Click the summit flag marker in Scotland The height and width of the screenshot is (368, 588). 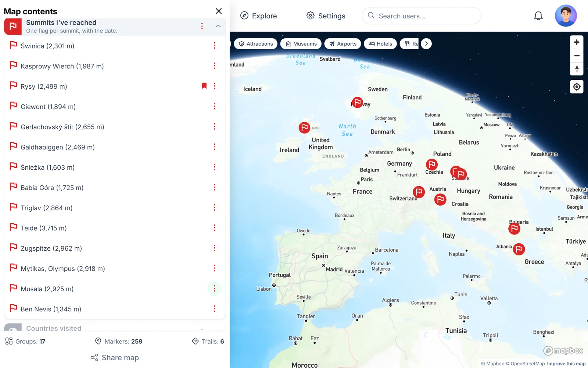click(304, 128)
